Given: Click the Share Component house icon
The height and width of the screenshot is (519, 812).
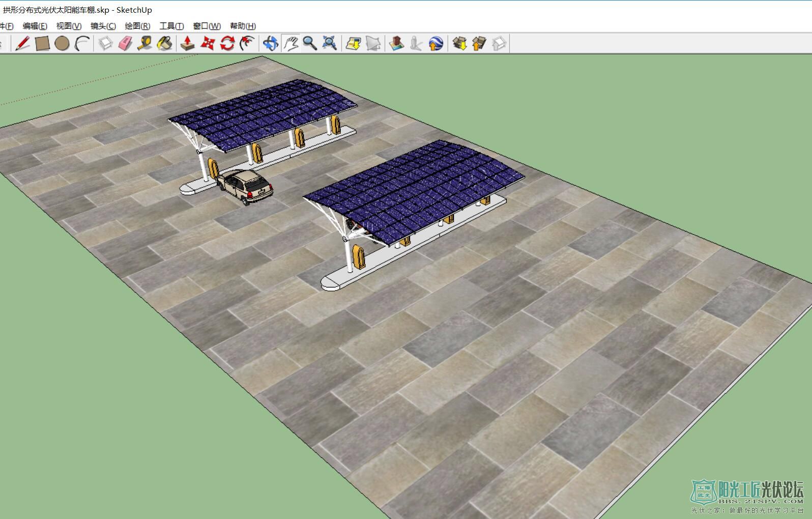Looking at the screenshot, I should pos(499,43).
